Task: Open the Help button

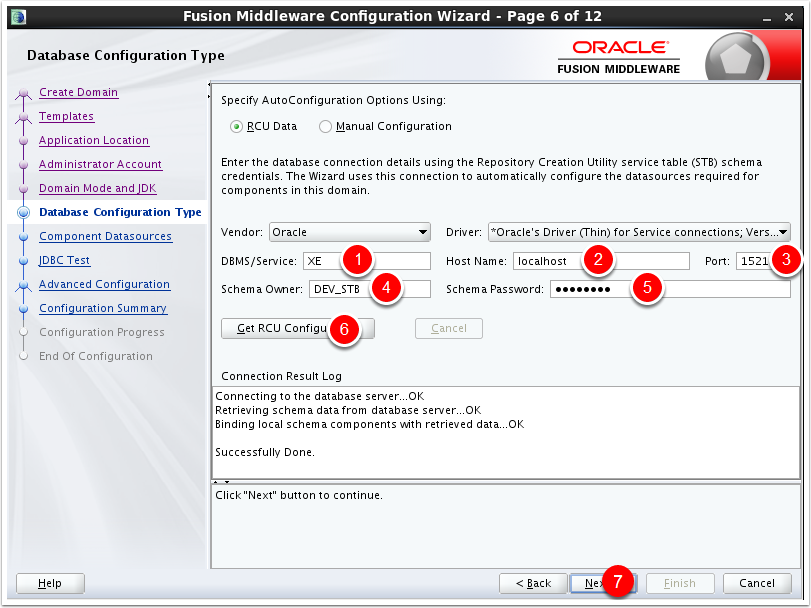Action: point(50,583)
